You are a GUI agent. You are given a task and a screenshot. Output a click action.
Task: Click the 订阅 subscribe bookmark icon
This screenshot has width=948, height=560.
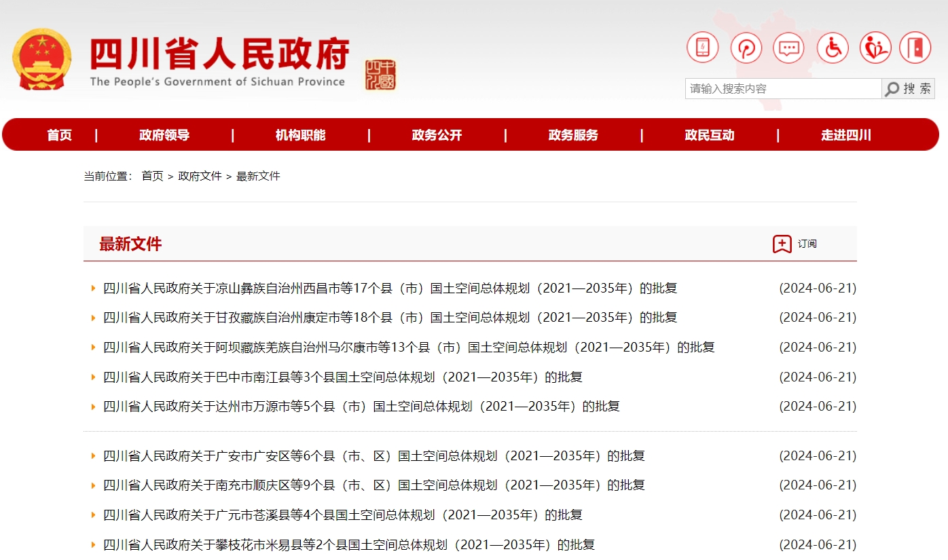[x=782, y=244]
